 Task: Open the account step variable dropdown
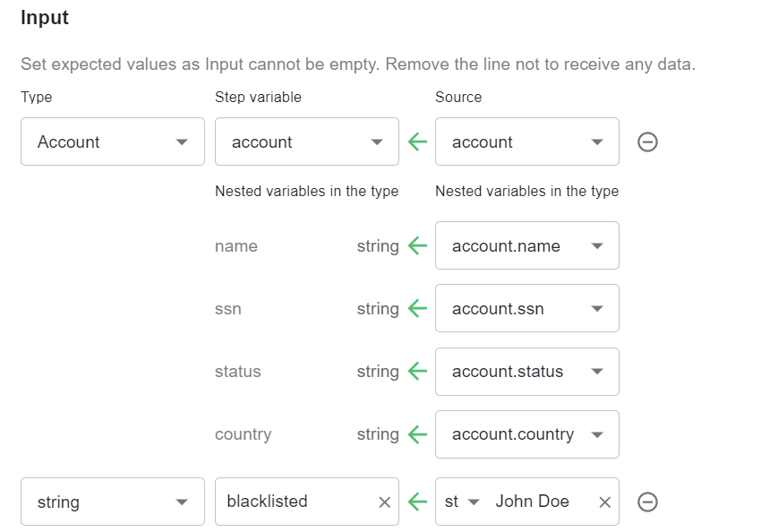(307, 142)
